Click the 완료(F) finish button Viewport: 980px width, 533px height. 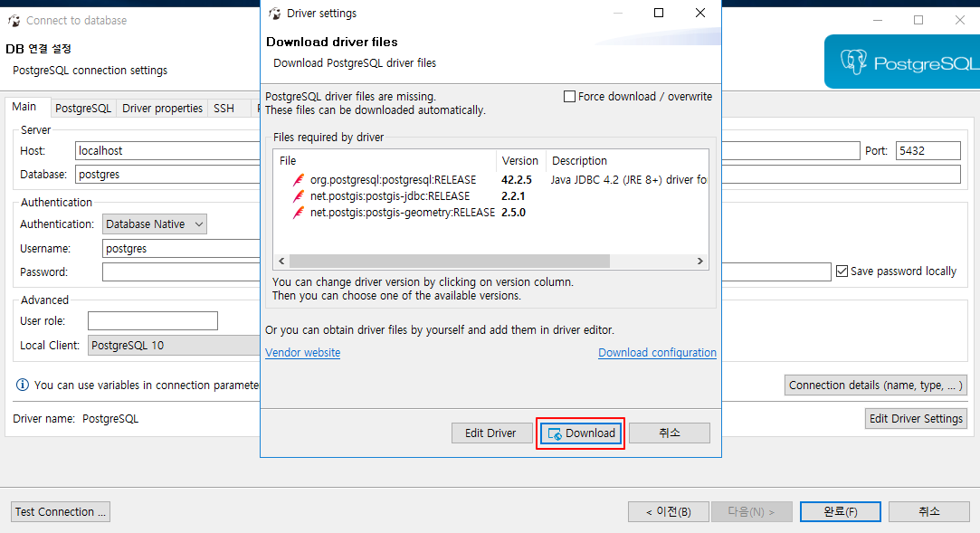pos(841,512)
